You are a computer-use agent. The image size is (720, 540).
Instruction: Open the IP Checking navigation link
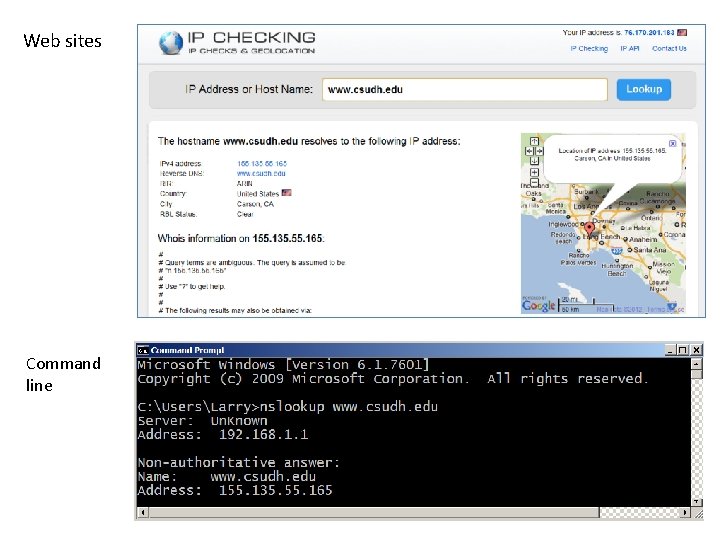coord(589,49)
